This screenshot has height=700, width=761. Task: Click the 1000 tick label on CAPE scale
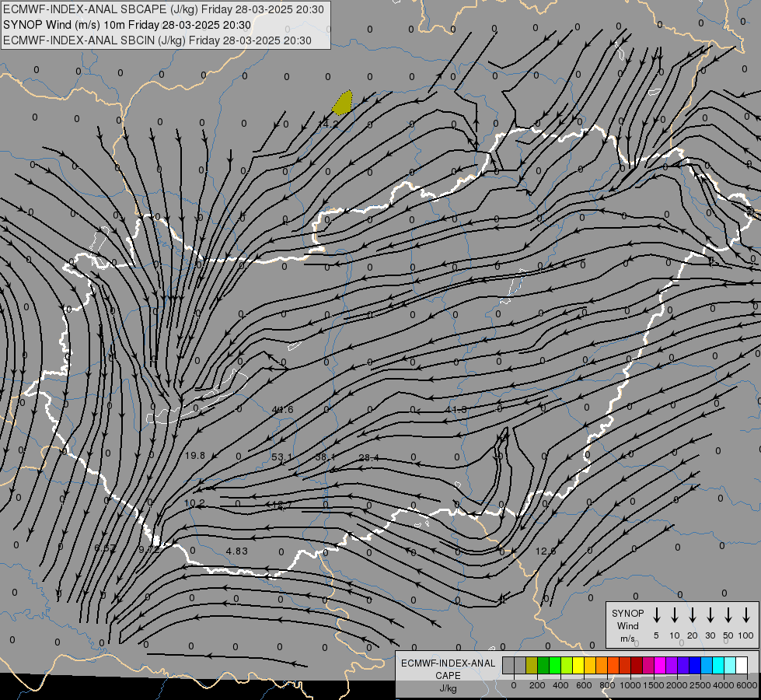pyautogui.click(x=630, y=685)
